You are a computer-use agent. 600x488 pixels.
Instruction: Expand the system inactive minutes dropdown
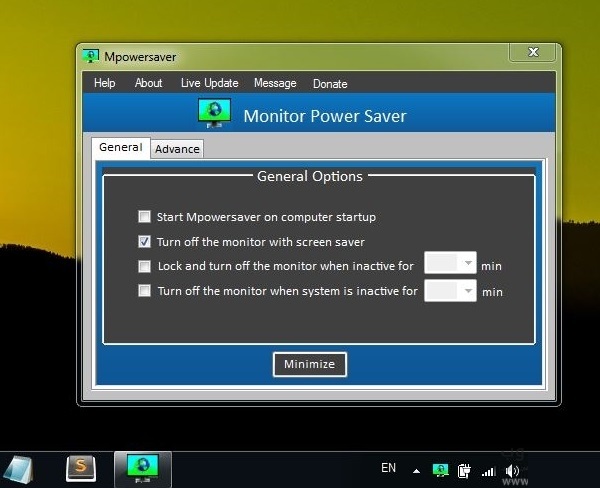click(x=467, y=291)
